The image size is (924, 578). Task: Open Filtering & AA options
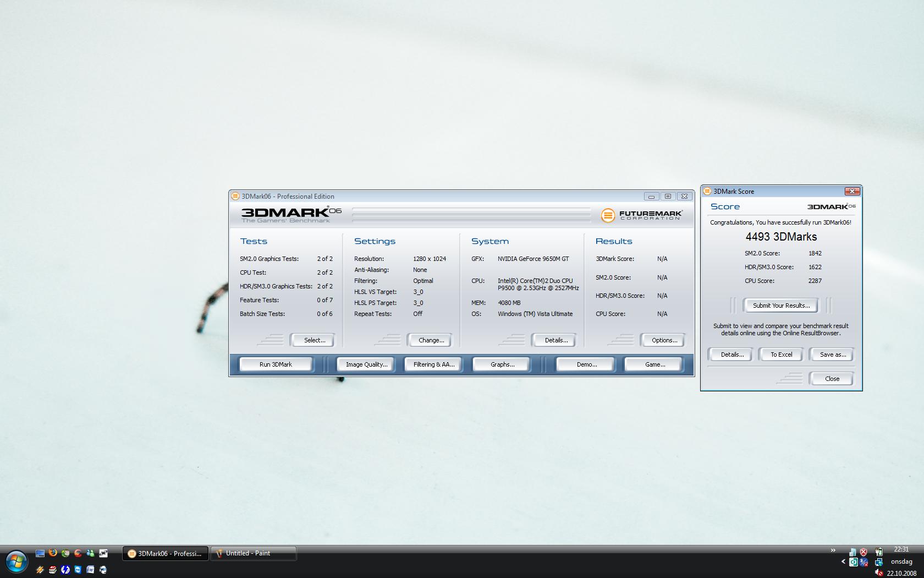433,364
